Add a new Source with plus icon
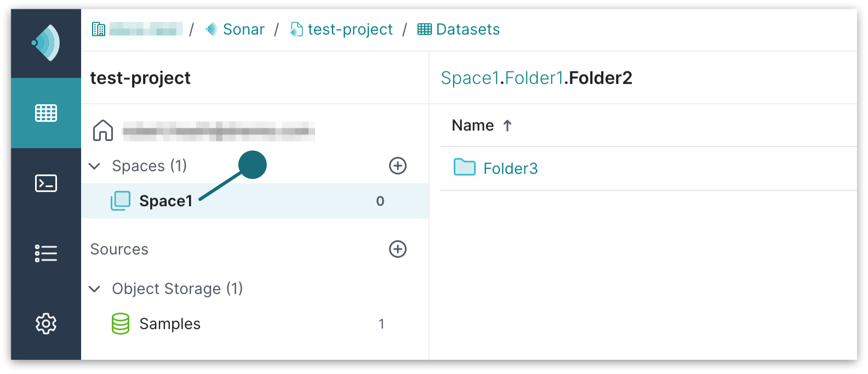The image size is (868, 374). (398, 249)
